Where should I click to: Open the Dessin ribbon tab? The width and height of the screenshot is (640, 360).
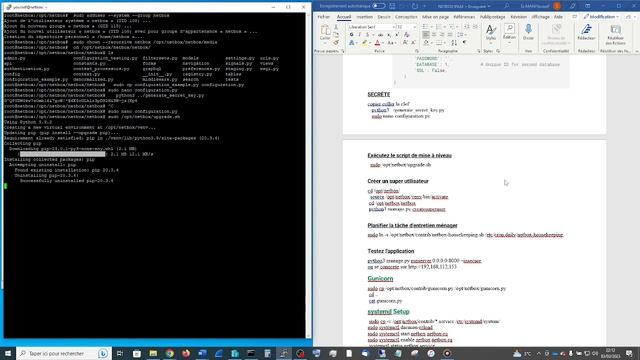click(x=384, y=17)
